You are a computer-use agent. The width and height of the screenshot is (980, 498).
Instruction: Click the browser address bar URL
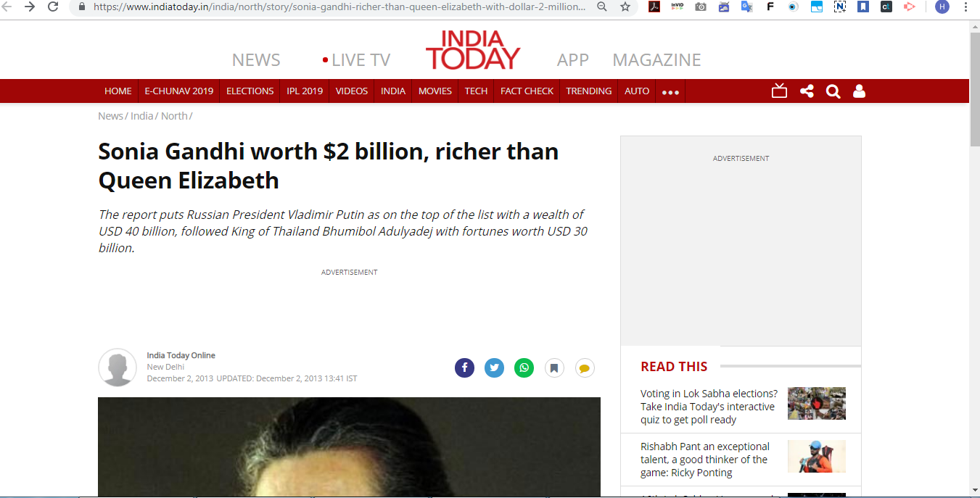(x=339, y=7)
